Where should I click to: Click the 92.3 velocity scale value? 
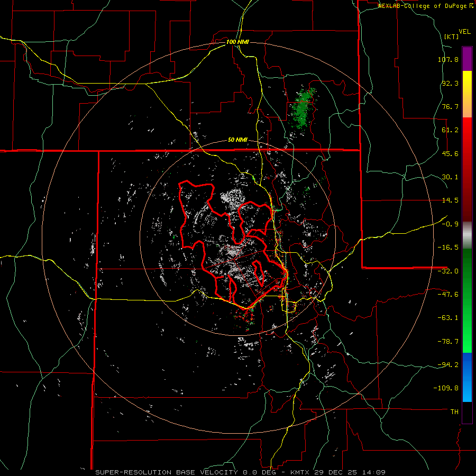[x=450, y=83]
